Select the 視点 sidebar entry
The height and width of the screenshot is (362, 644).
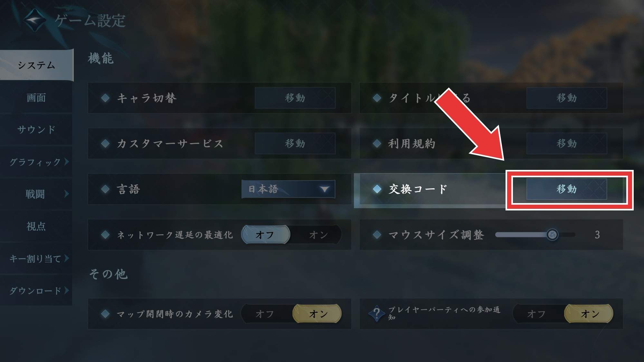tap(36, 226)
